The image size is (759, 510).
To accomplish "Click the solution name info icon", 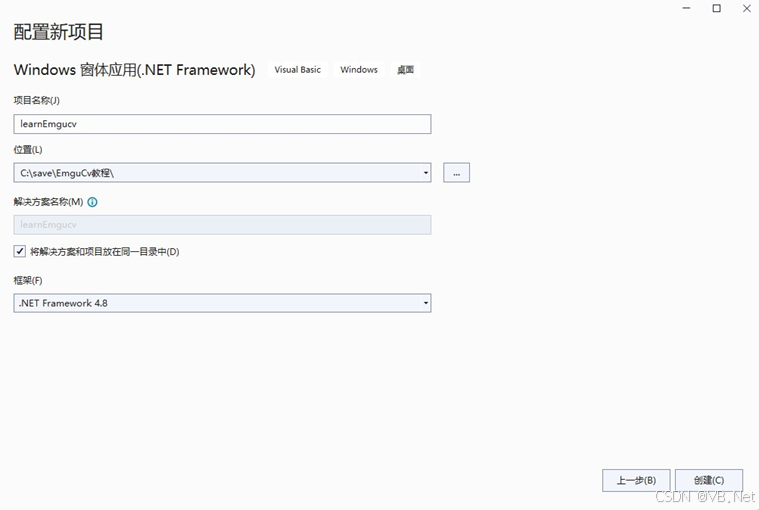I will tap(92, 202).
